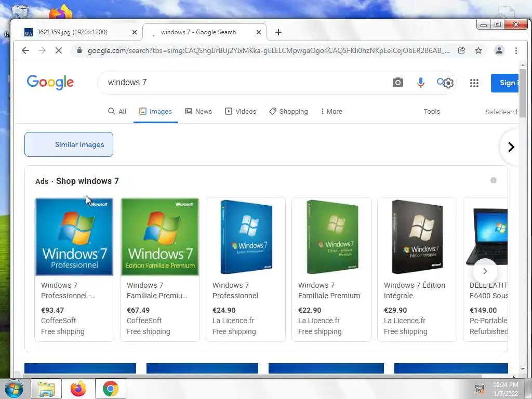Open the €22.90 Familiale Premium ad
This screenshot has height=399, width=532.
(x=331, y=269)
